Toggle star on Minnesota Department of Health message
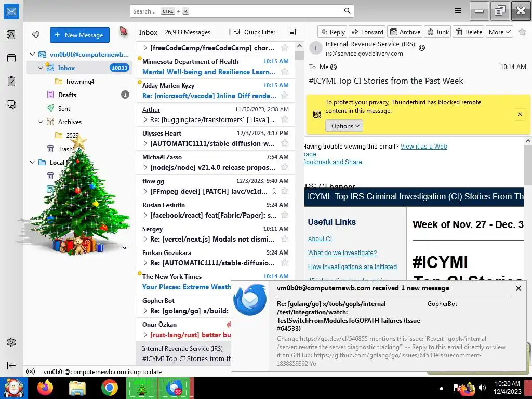The width and height of the screenshot is (532, 399). point(285,72)
